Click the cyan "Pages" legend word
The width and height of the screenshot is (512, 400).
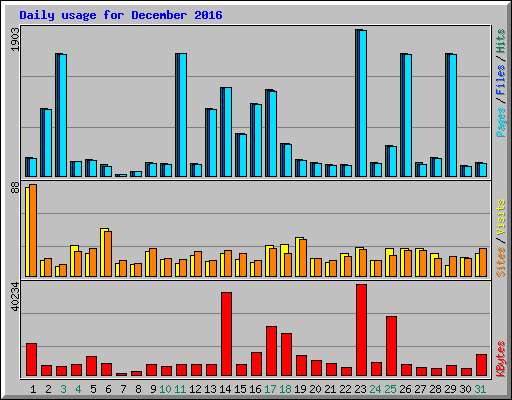click(500, 122)
